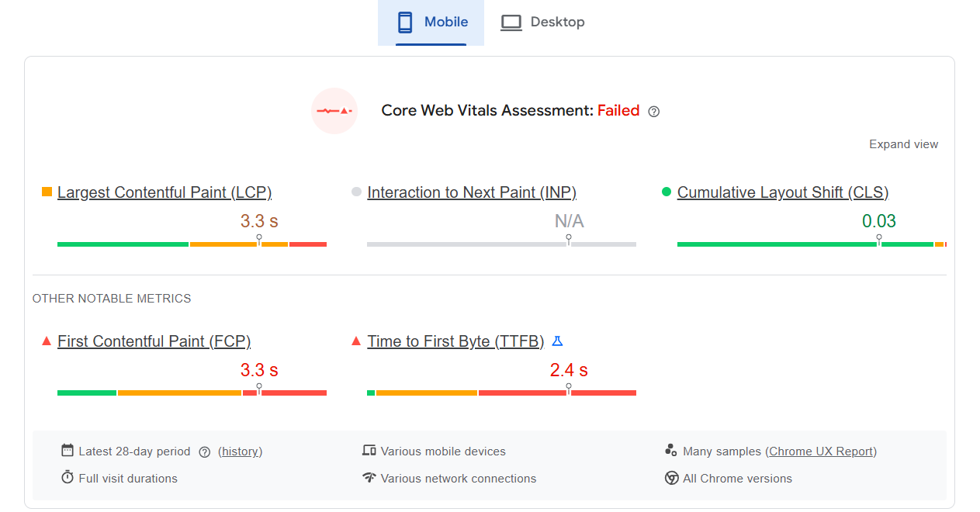The height and width of the screenshot is (512, 980).
Task: Open the history link
Action: click(x=241, y=451)
